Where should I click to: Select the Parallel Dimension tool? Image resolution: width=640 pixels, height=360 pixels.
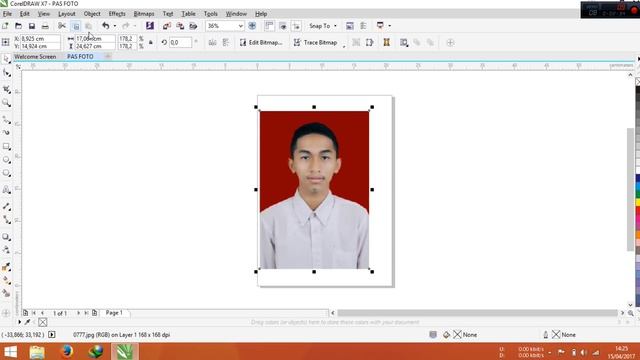coord(6,207)
